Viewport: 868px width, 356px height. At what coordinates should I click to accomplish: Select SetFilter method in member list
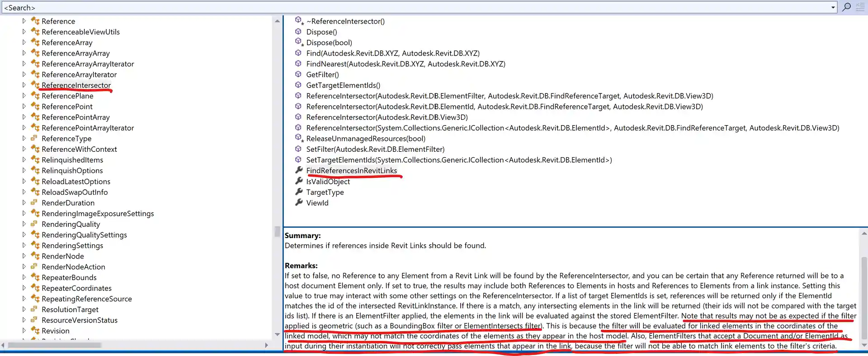point(375,149)
